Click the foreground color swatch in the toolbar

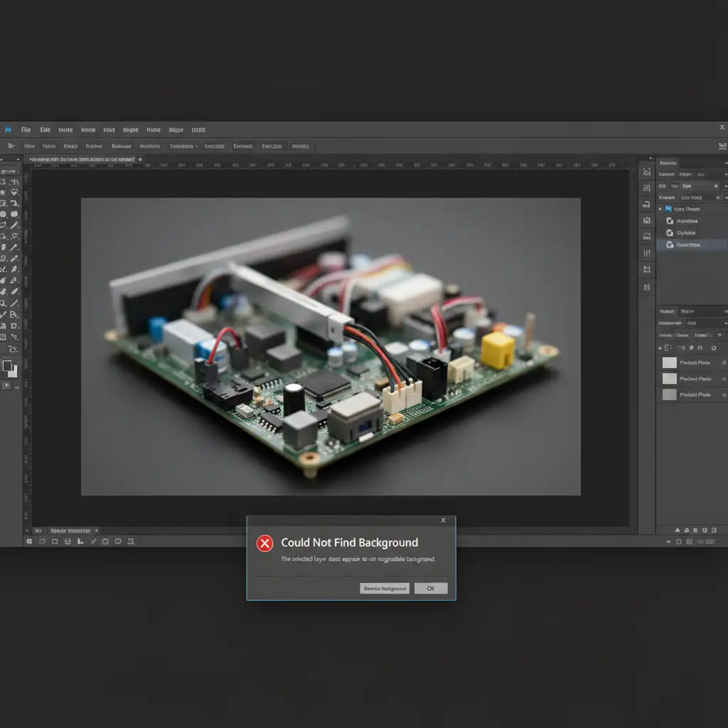6,365
